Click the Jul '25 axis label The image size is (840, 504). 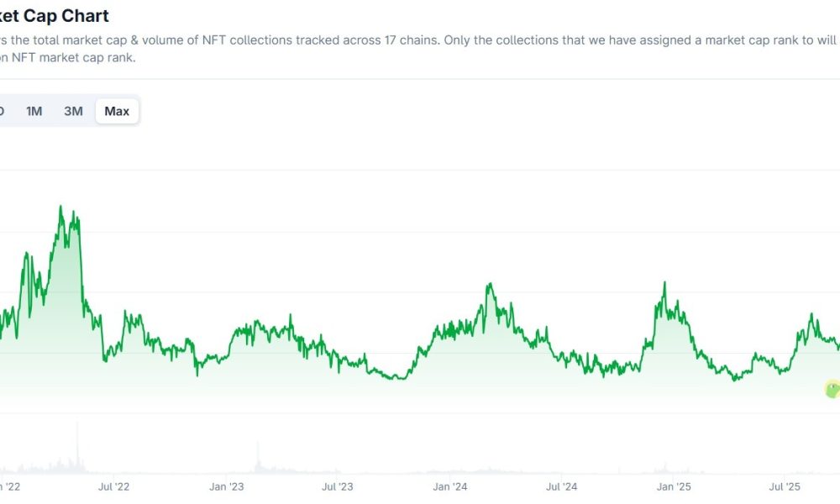pyautogui.click(x=787, y=486)
